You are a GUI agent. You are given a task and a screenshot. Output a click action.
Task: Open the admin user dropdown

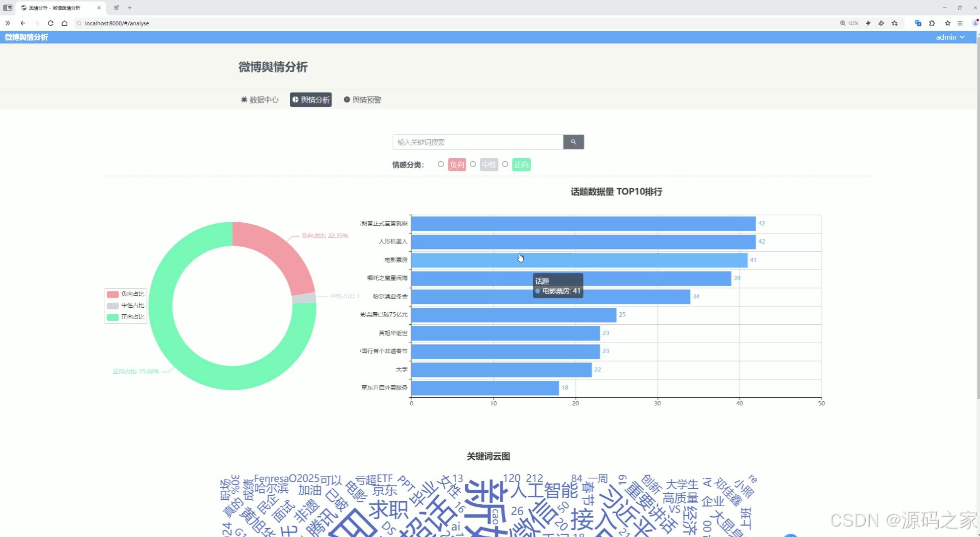[950, 37]
